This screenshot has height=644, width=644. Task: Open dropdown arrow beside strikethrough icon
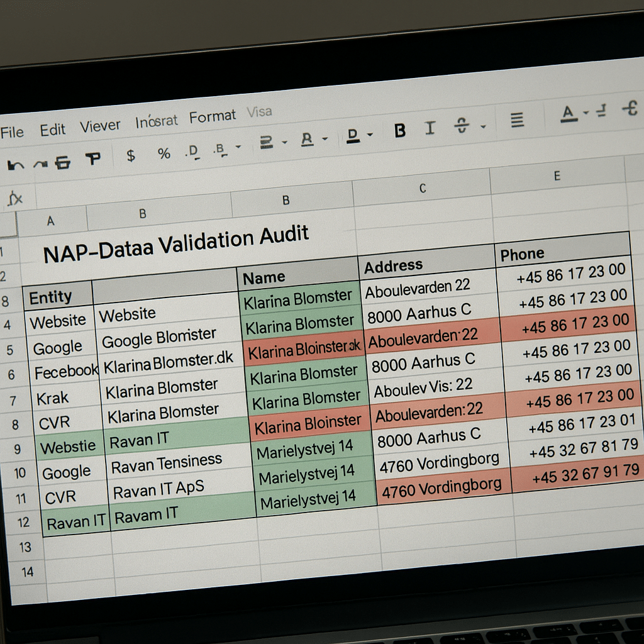tap(484, 126)
